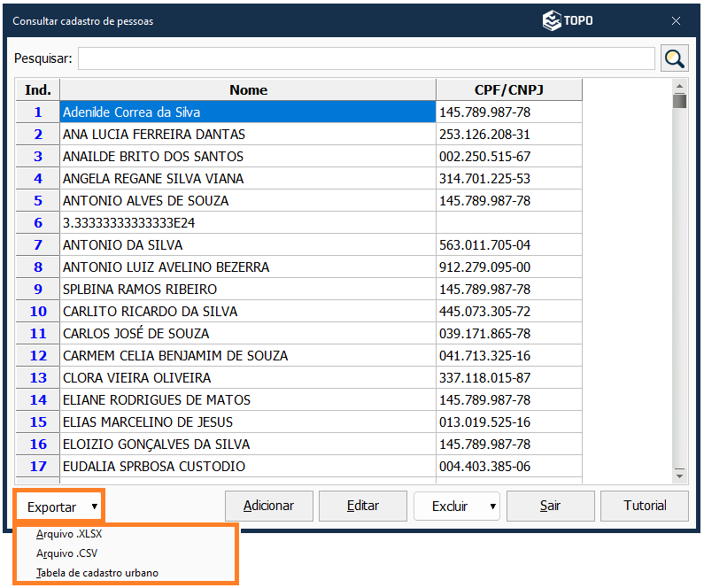Select Tabela de cadastro urbano option
The image size is (704, 588).
(97, 573)
